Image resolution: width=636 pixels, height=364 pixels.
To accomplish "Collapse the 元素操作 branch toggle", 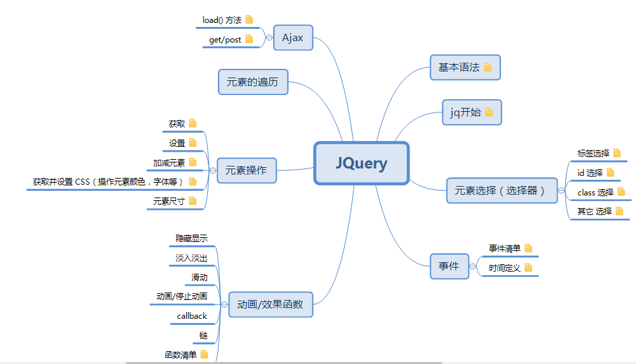I will pos(212,171).
